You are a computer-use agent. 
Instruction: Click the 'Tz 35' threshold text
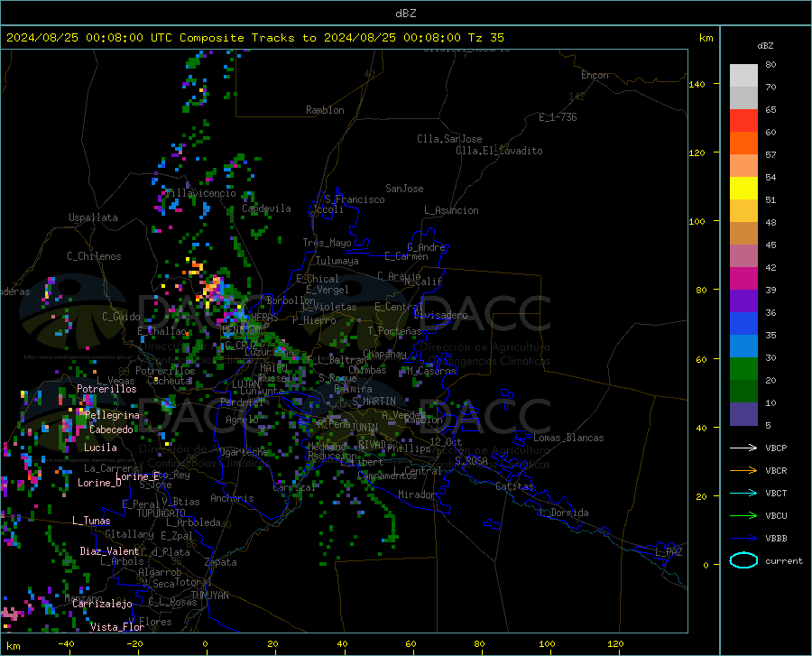pos(486,38)
